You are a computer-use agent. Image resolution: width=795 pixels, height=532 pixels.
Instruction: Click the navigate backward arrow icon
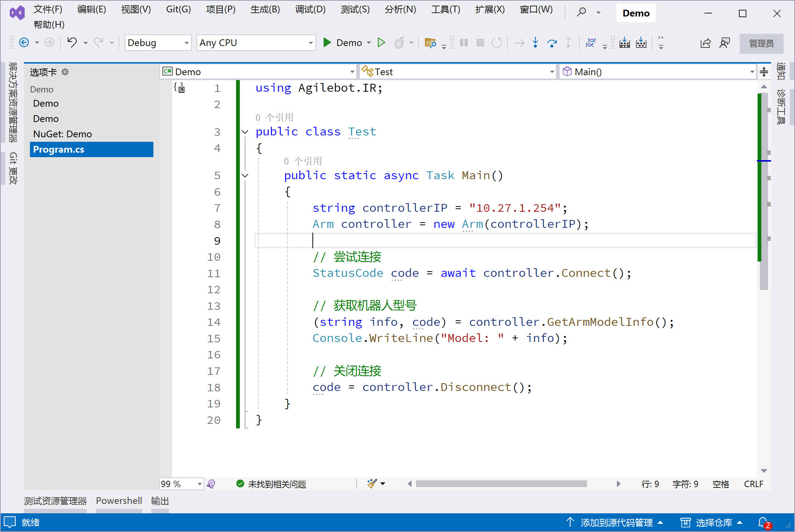[24, 43]
